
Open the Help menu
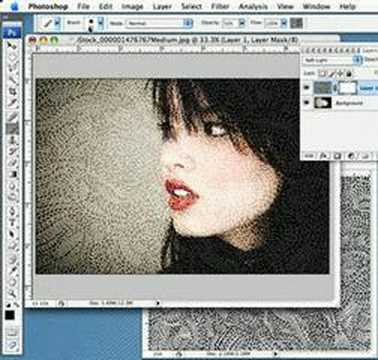click(348, 6)
